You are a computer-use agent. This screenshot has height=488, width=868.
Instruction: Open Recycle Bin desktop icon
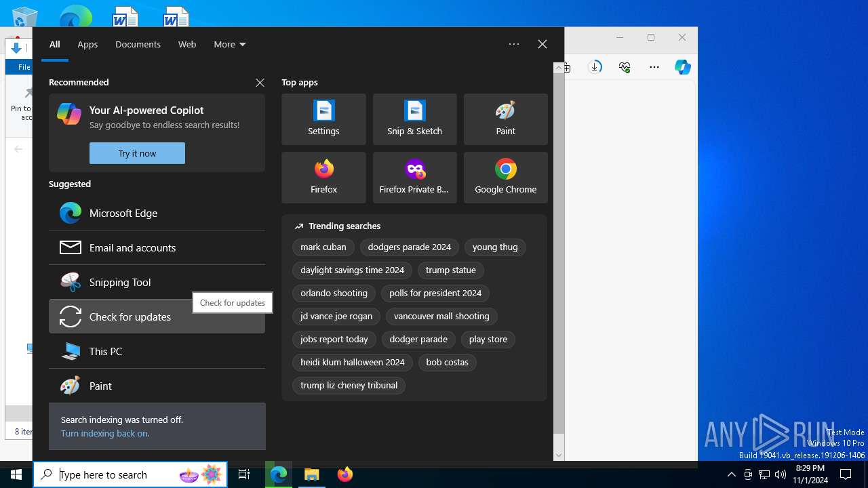tap(25, 18)
